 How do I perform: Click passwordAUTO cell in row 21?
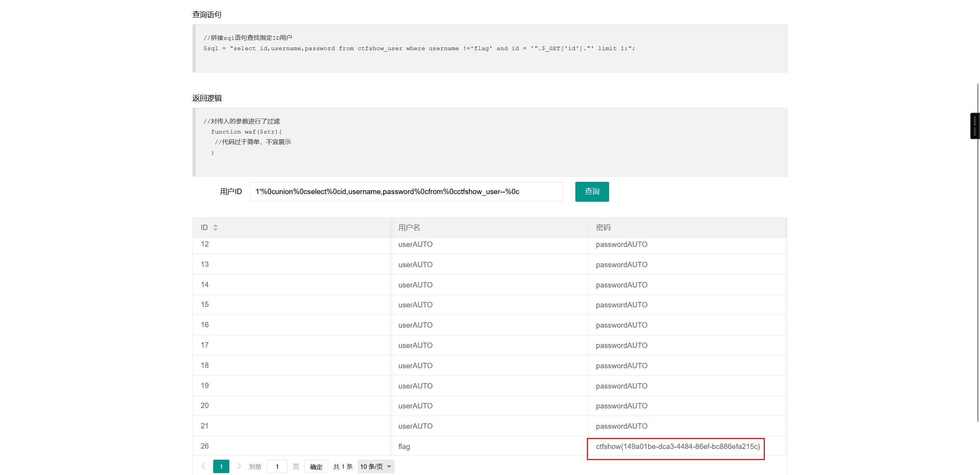621,426
